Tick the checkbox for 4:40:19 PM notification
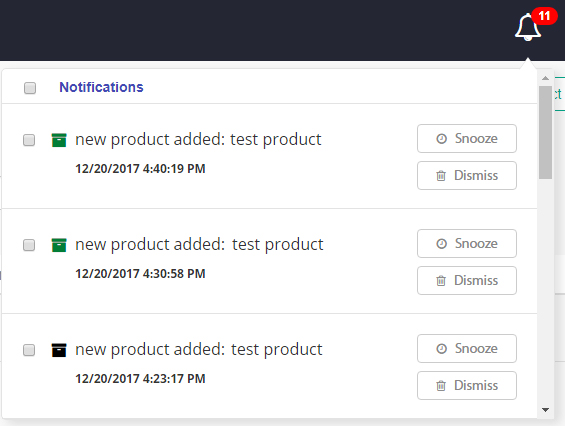The height and width of the screenshot is (426, 565). click(x=29, y=140)
